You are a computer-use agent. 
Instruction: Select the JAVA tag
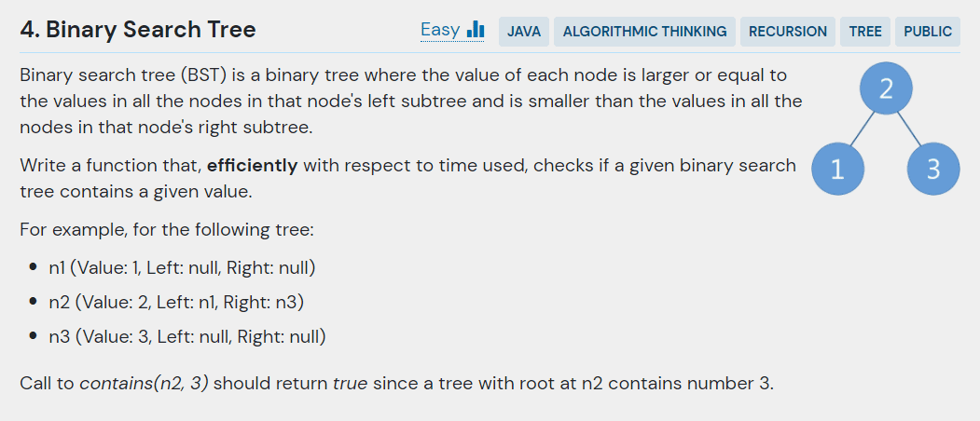coord(524,31)
